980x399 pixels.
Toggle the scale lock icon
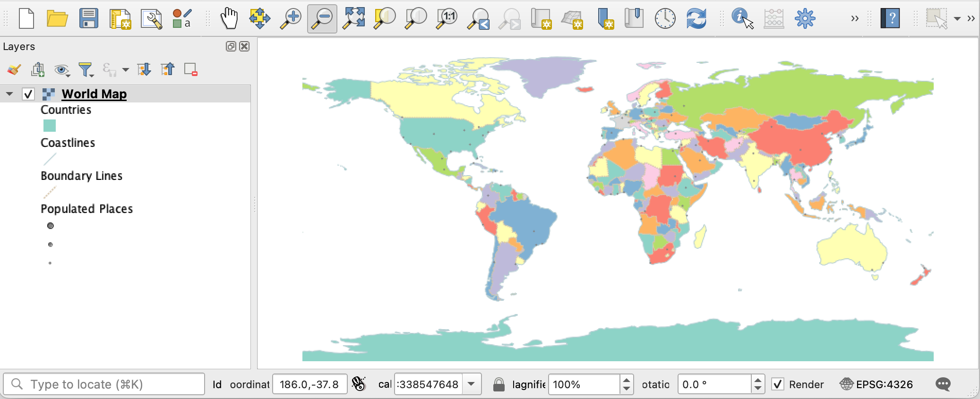[x=499, y=384]
